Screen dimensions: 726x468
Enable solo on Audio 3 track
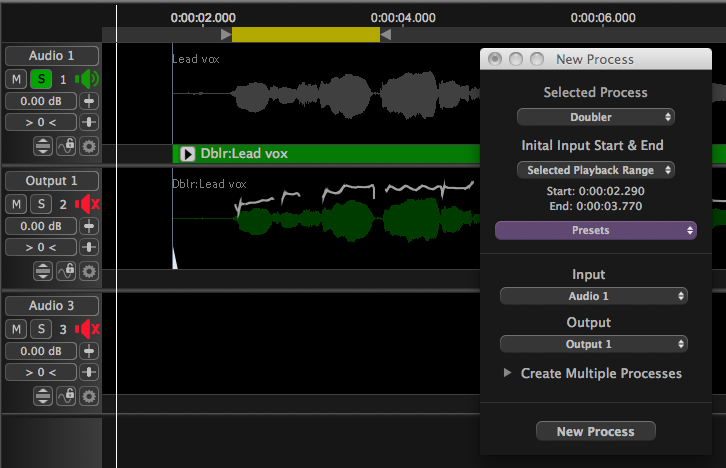pyautogui.click(x=41, y=329)
